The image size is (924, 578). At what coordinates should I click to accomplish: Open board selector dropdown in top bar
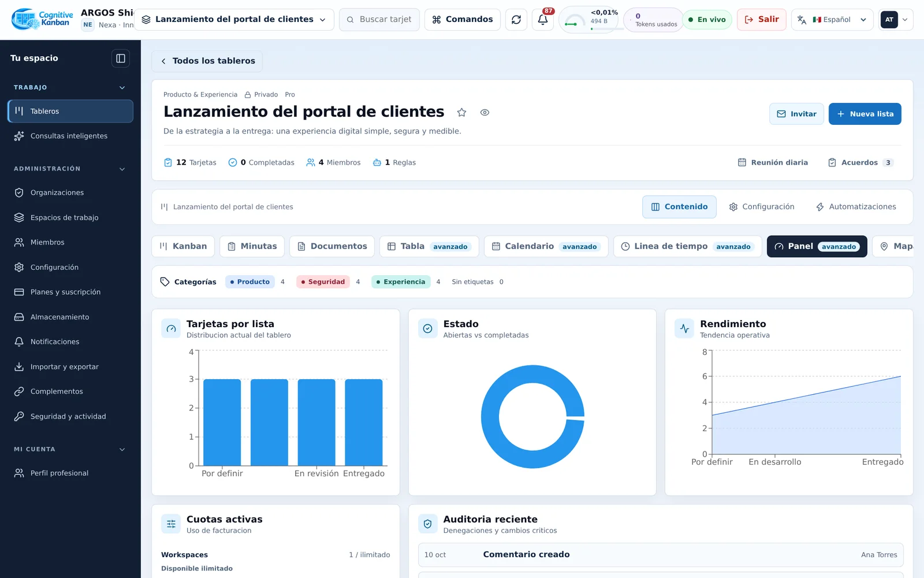click(234, 20)
